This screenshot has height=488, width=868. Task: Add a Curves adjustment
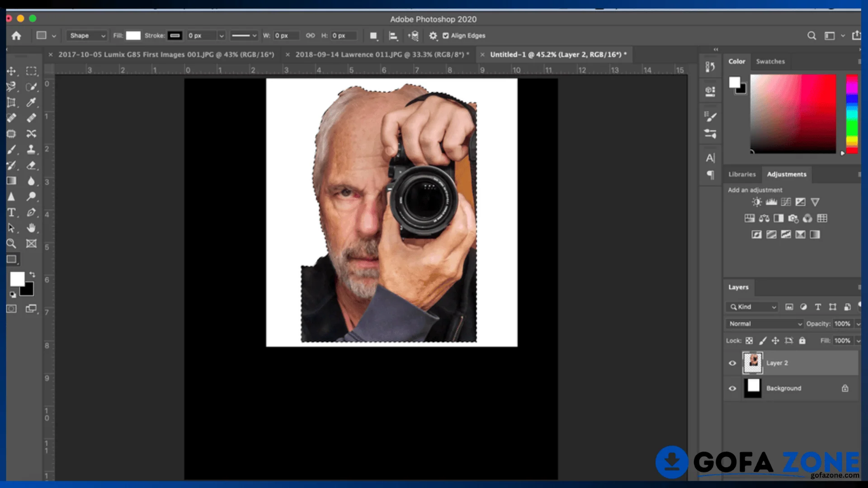click(x=786, y=202)
